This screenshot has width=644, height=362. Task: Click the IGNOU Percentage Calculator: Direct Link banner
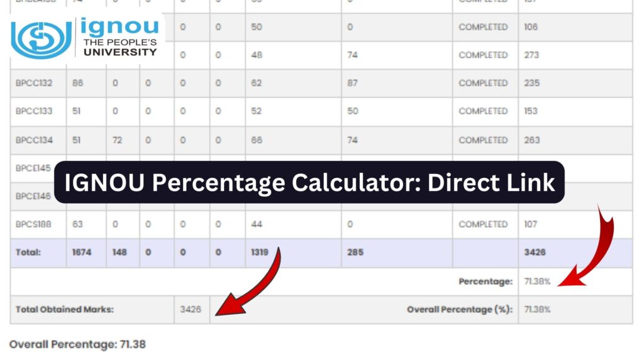click(309, 182)
